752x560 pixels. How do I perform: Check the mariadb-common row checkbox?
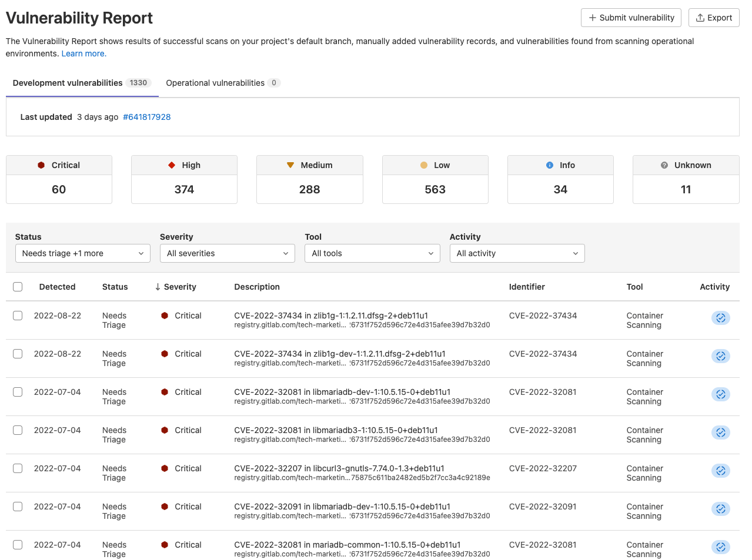[18, 545]
